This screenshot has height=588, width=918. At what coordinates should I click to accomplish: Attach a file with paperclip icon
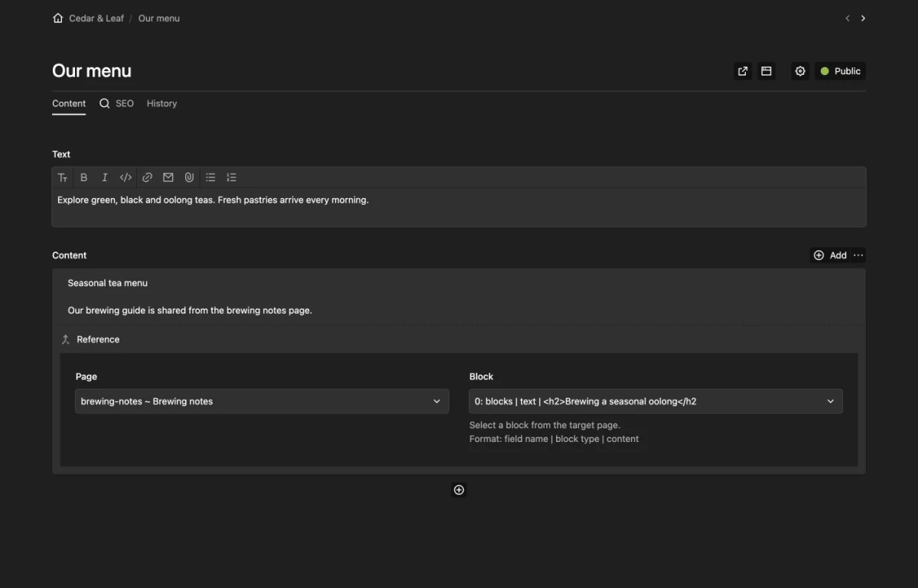pyautogui.click(x=189, y=177)
